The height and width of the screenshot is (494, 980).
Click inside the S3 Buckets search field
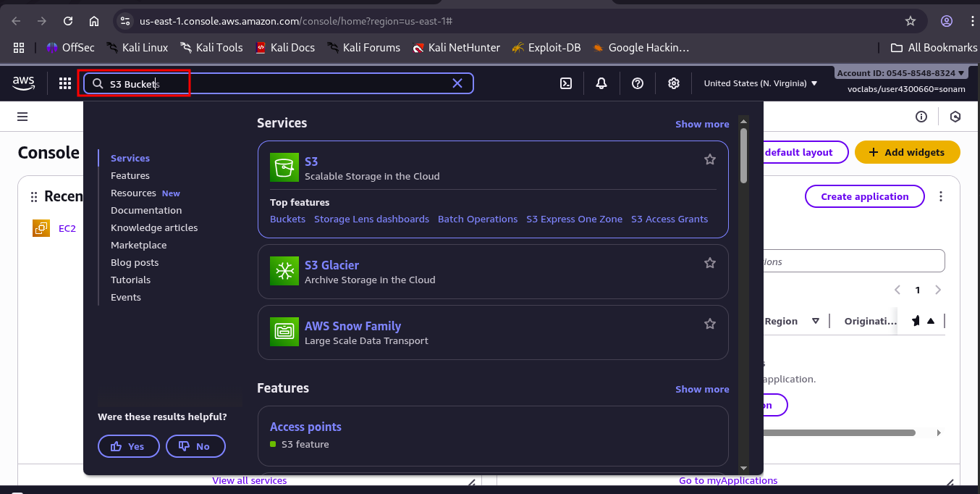click(279, 83)
